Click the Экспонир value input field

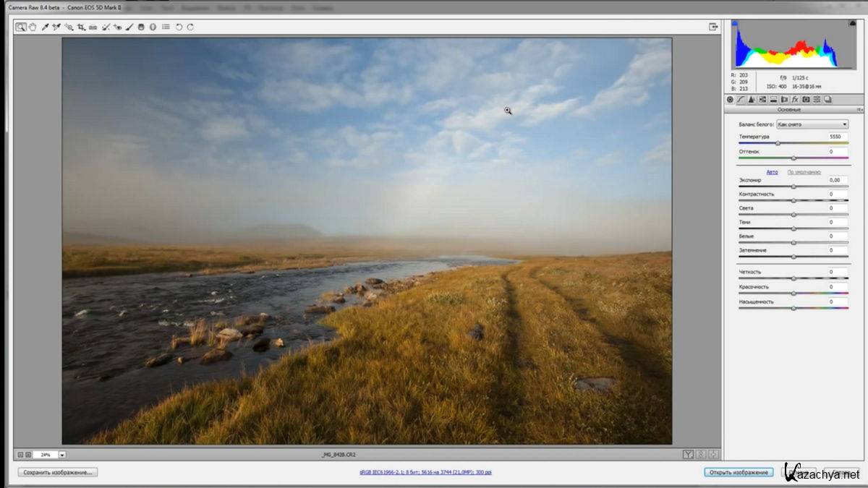(838, 179)
